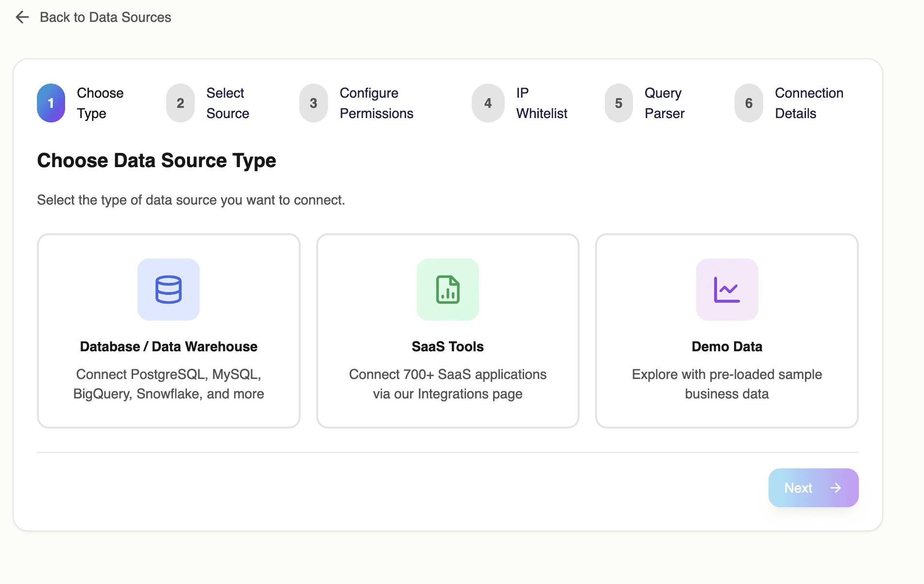Click the arrow icon inside Next button
924x584 pixels.
(x=836, y=488)
